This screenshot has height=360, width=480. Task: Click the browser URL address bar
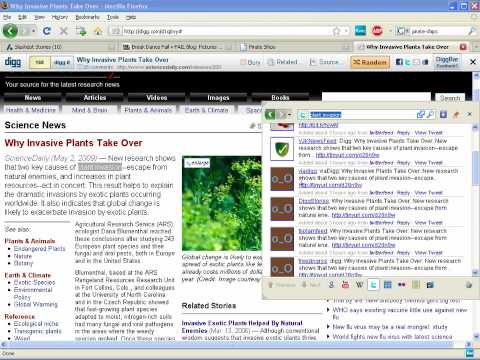pos(227,31)
